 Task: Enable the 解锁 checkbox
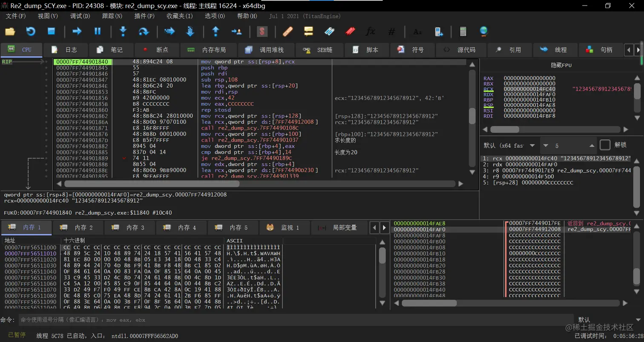pos(605,145)
